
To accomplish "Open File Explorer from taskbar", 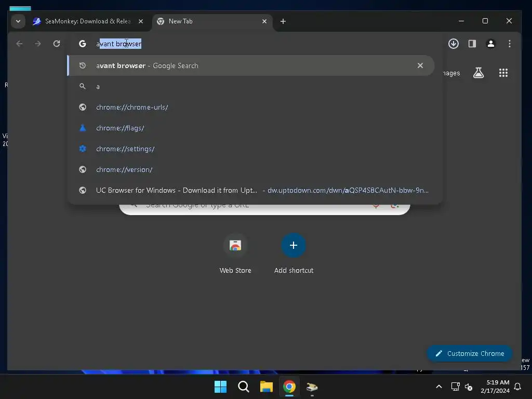I will [x=267, y=387].
